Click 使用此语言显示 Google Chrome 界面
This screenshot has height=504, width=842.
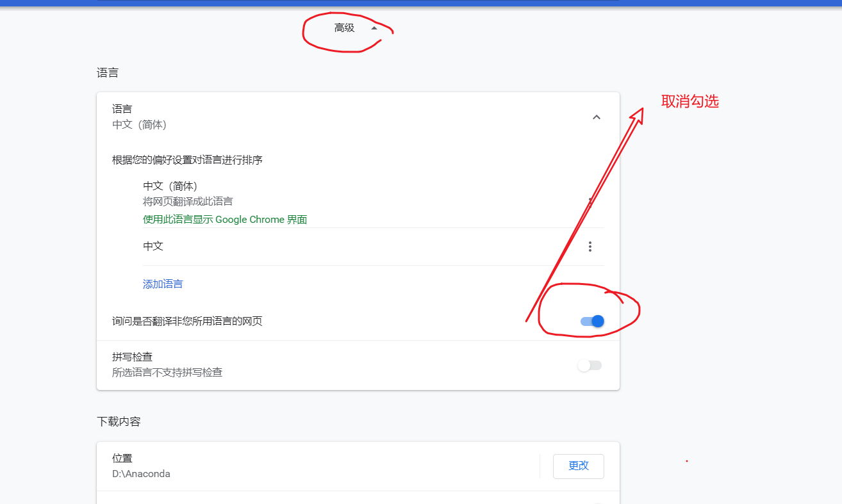[225, 219]
